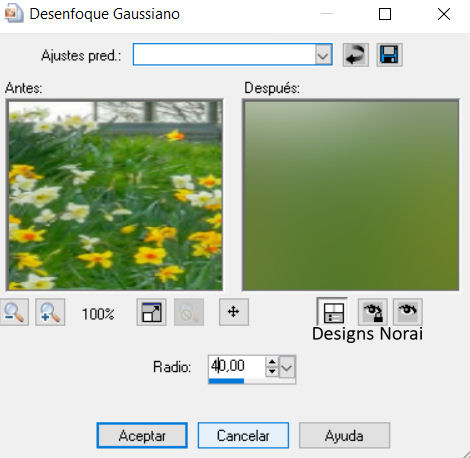Click the greyed-out magnifier icon
The image size is (470, 458).
click(x=189, y=312)
